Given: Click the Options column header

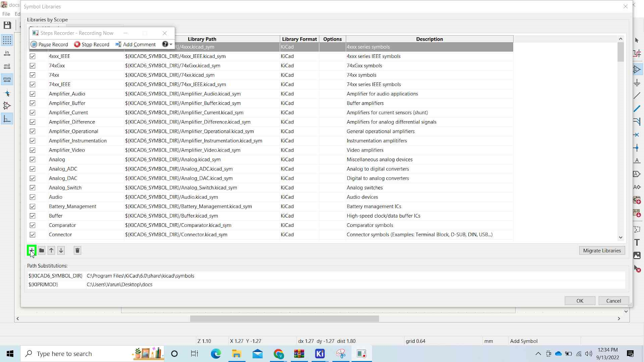Looking at the screenshot, I should [332, 39].
